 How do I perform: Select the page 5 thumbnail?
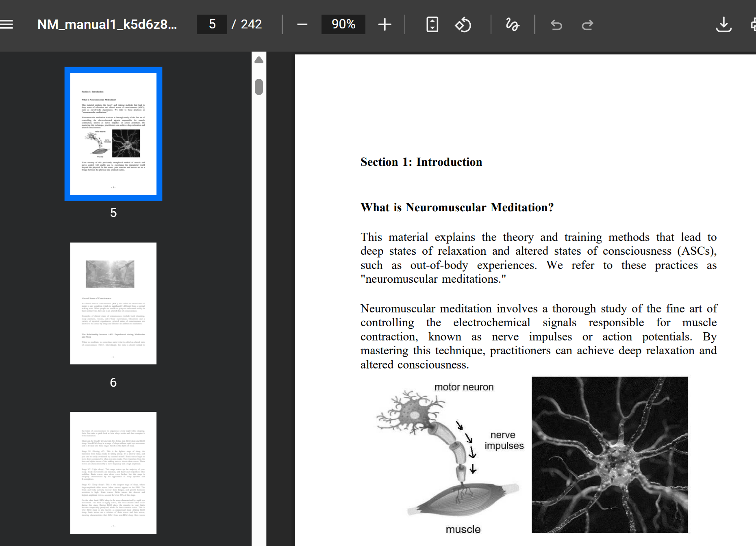[113, 134]
